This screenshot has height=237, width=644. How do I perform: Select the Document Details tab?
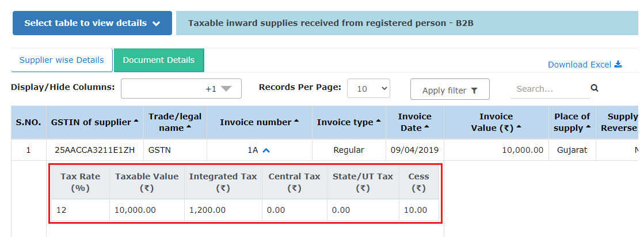[159, 60]
